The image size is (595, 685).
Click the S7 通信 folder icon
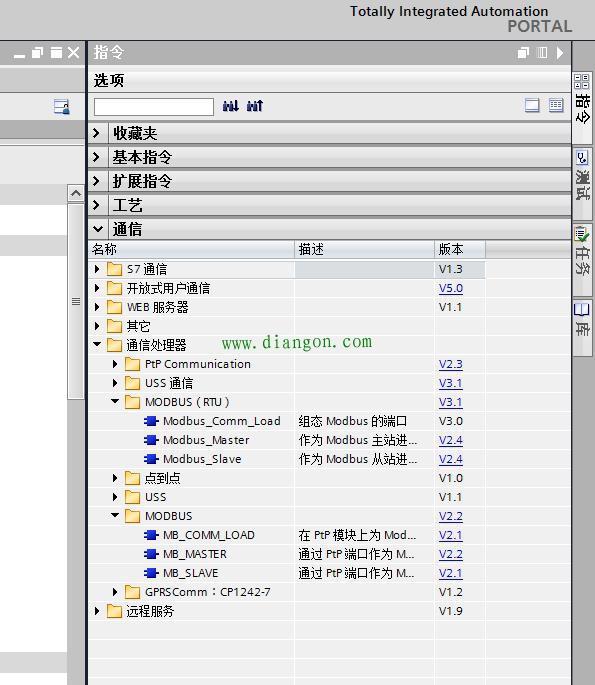tap(114, 269)
